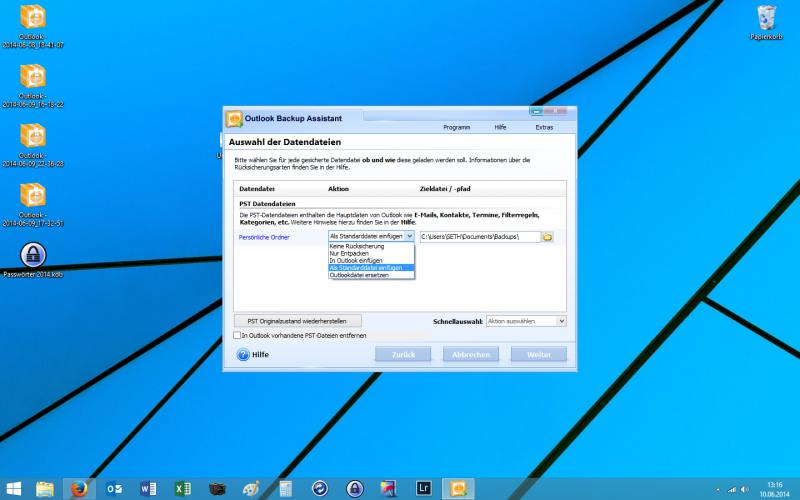Click the 'Schnellauswahl:' label
800x500 pixels.
pos(458,321)
